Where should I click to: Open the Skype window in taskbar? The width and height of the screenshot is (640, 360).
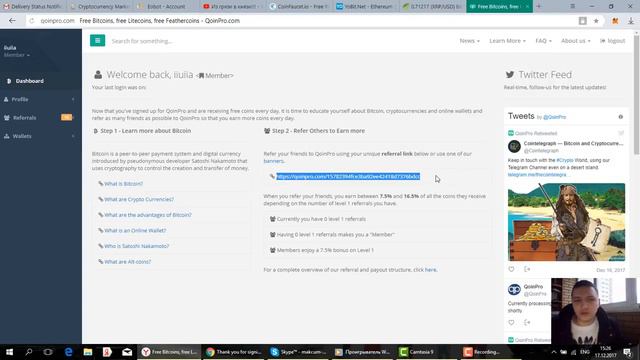coord(300,352)
